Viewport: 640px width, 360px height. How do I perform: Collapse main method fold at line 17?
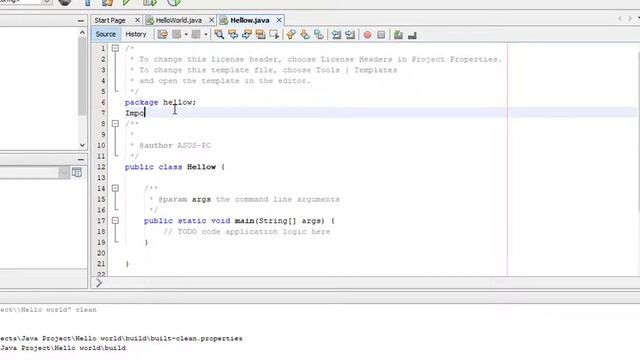click(x=116, y=220)
